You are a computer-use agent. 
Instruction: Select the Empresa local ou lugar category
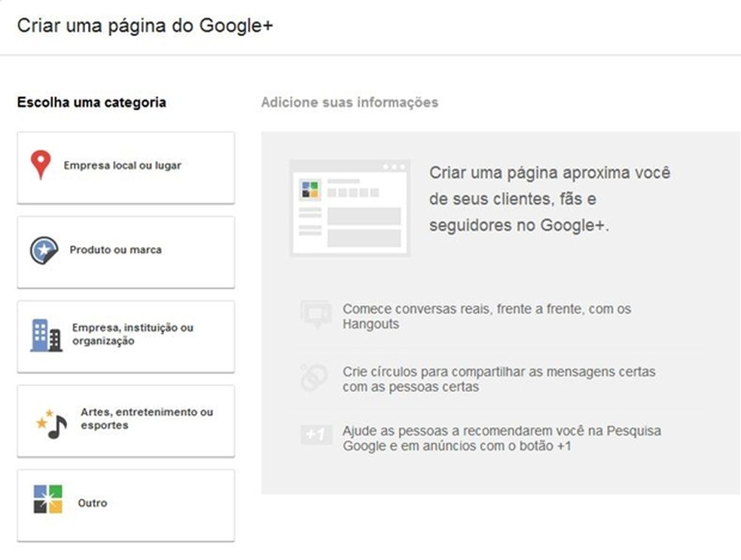126,168
